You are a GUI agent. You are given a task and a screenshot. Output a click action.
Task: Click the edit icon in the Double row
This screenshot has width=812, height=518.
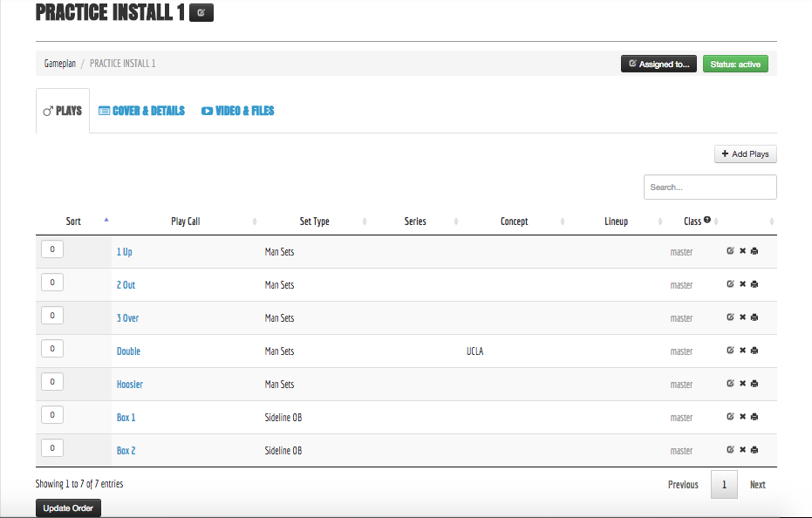730,351
